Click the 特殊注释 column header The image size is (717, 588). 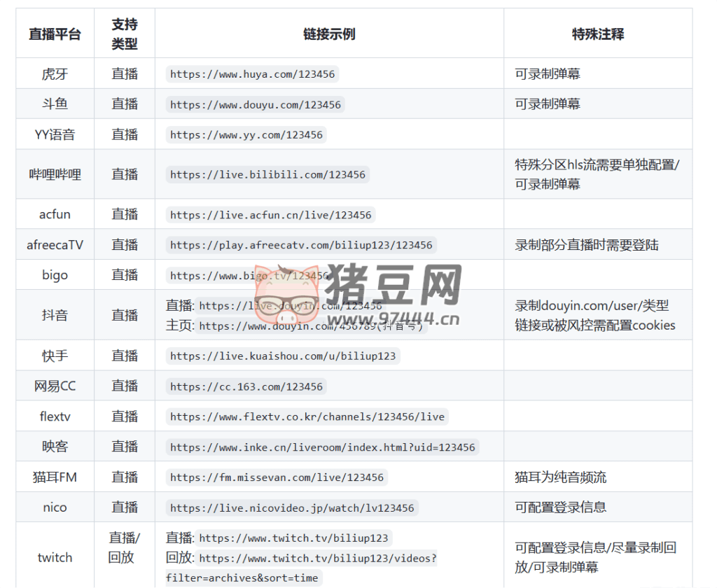(x=597, y=34)
